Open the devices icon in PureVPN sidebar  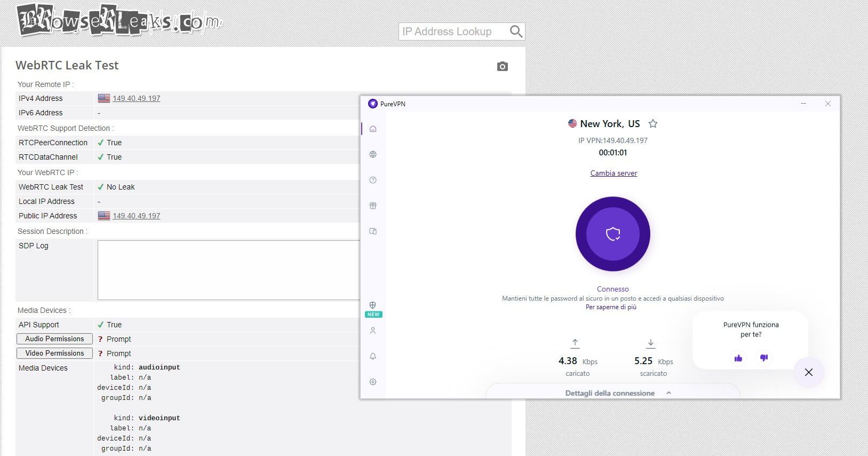(373, 231)
